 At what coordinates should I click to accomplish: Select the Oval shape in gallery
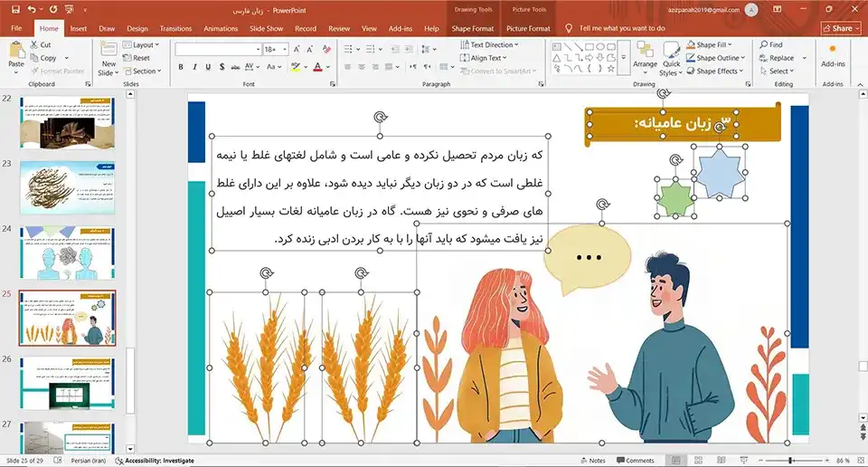coord(600,47)
